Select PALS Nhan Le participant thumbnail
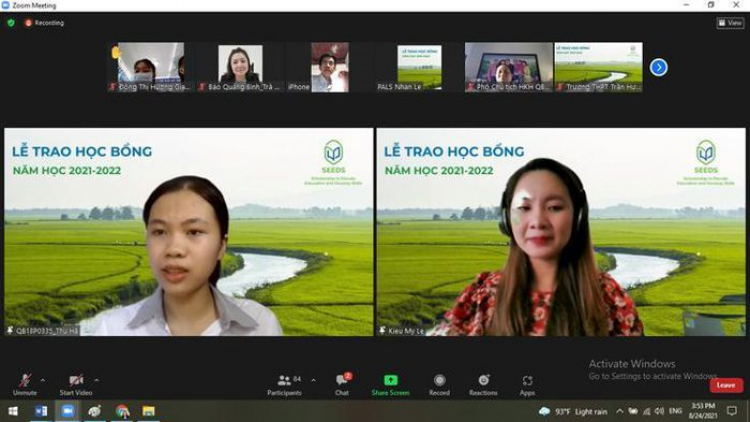 419,67
